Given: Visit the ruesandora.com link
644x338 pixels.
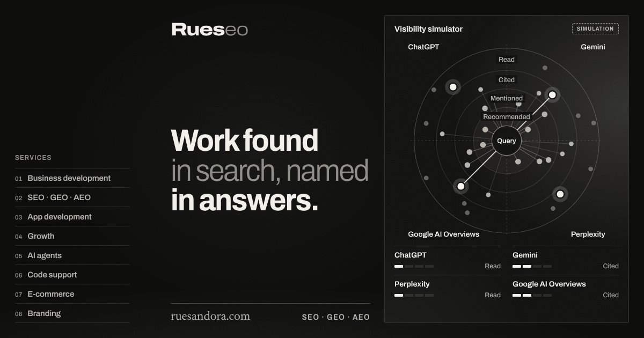Looking at the screenshot, I should click(210, 316).
